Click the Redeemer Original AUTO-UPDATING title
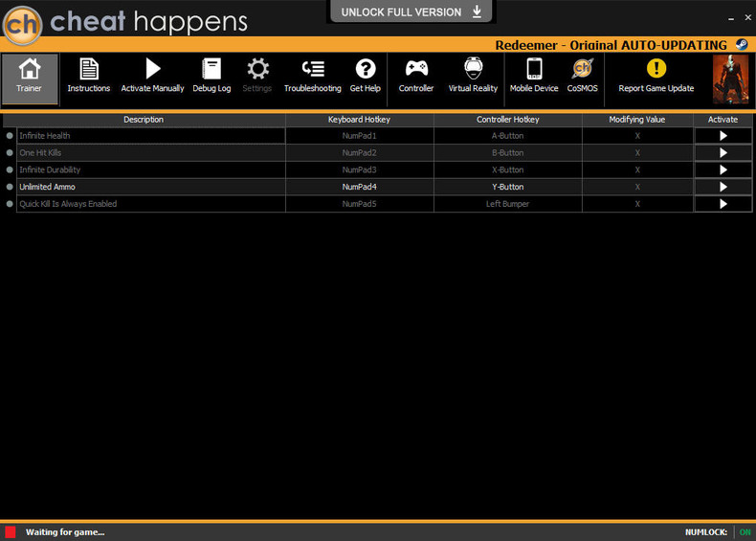The height and width of the screenshot is (541, 756). [x=611, y=45]
